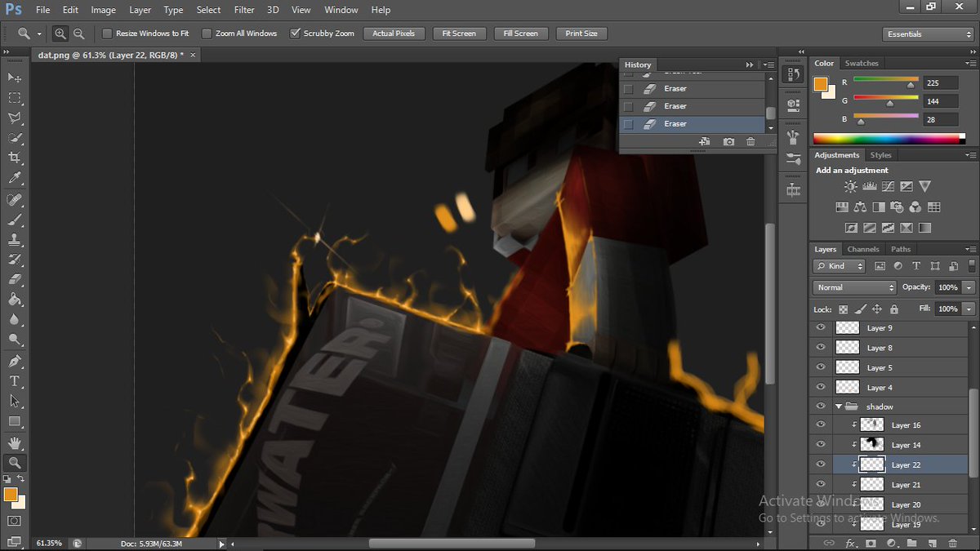Select the Pen tool
The width and height of the screenshot is (980, 551).
point(15,362)
